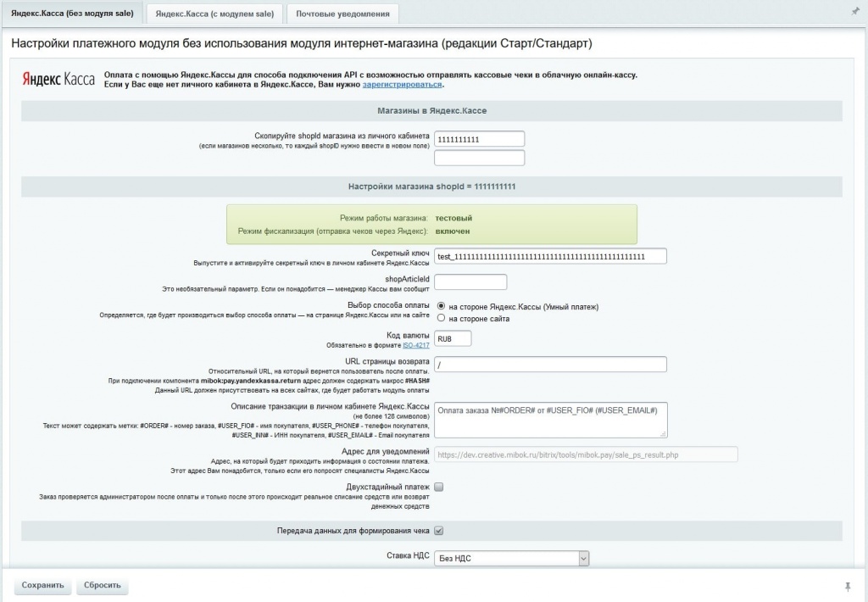Click the pin icon at top right
The width and height of the screenshot is (868, 602).
855,12
